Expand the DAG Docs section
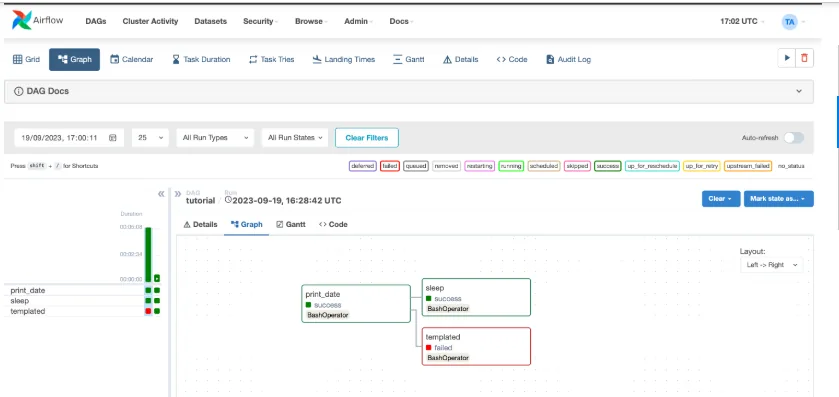This screenshot has width=839, height=397. point(409,91)
